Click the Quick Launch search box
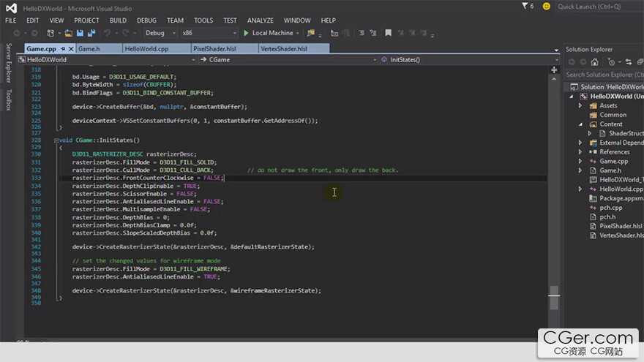This screenshot has height=362, width=644. (599, 7)
